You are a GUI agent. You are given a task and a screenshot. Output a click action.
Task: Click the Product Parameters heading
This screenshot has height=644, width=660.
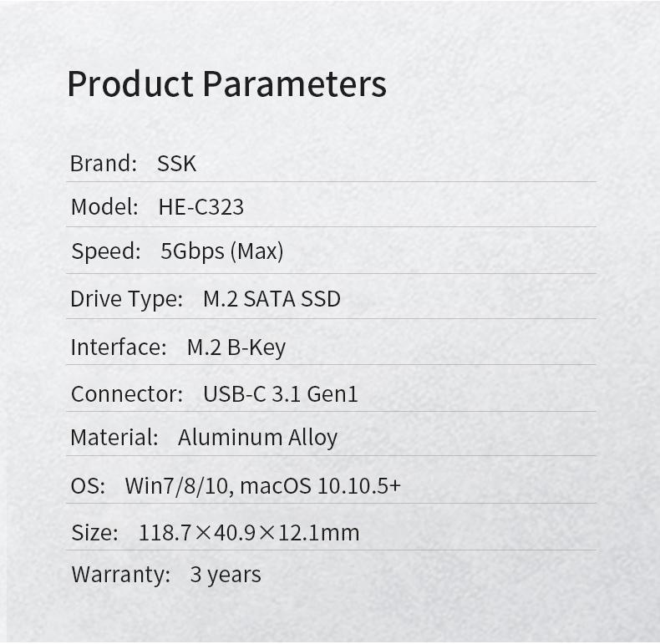click(226, 84)
